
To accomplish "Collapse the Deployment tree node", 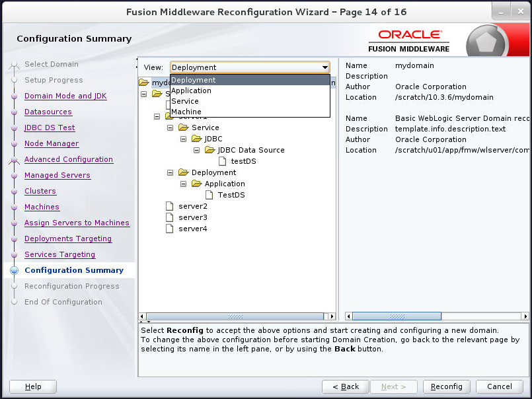I will [171, 172].
